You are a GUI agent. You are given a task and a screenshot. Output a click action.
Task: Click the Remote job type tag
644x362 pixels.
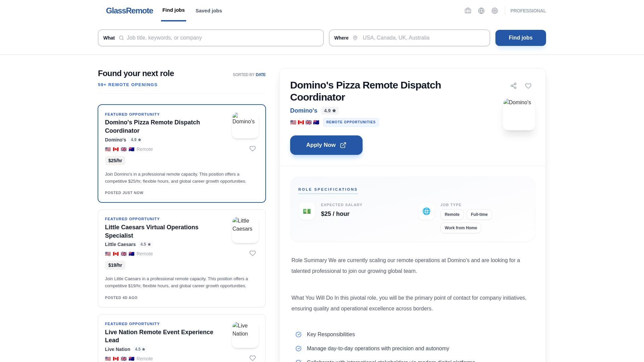(x=452, y=215)
